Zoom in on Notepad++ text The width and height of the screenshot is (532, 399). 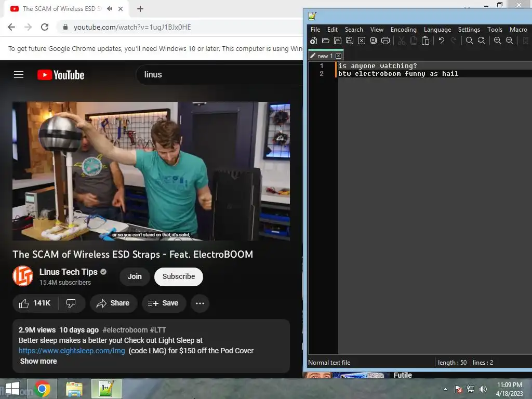pyautogui.click(x=498, y=41)
